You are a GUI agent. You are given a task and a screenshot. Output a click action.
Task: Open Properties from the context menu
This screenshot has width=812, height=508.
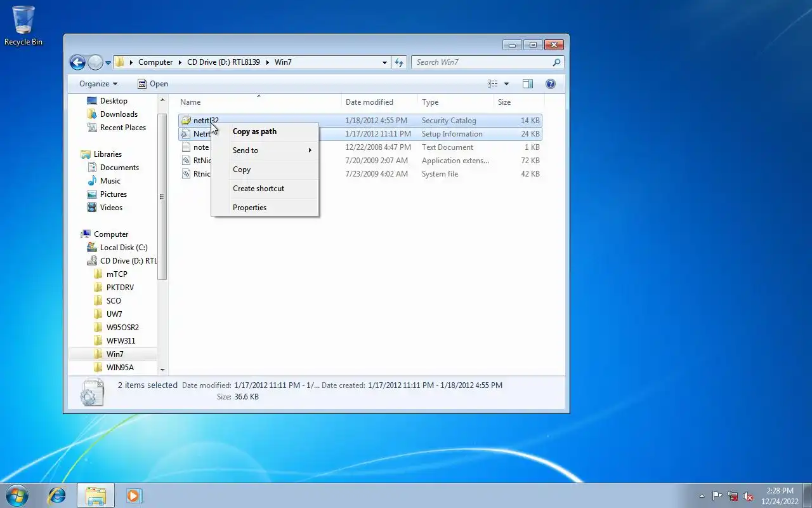(265, 208)
